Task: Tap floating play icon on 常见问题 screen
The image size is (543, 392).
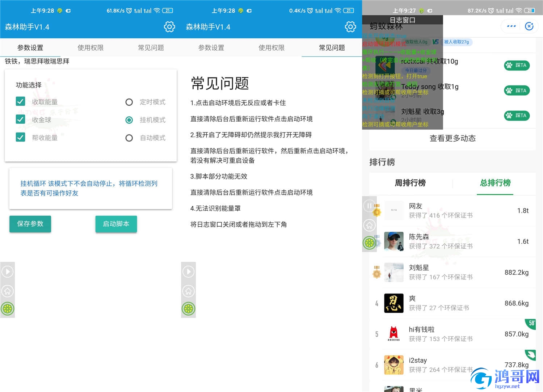Action: (188, 271)
